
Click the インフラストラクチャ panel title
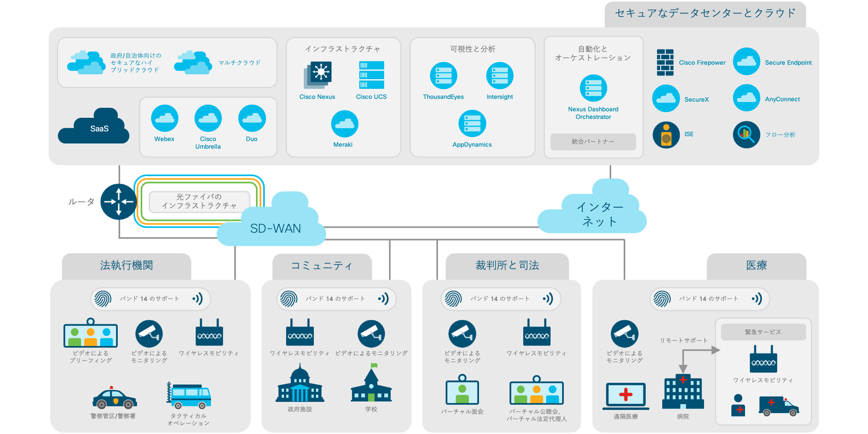343,49
